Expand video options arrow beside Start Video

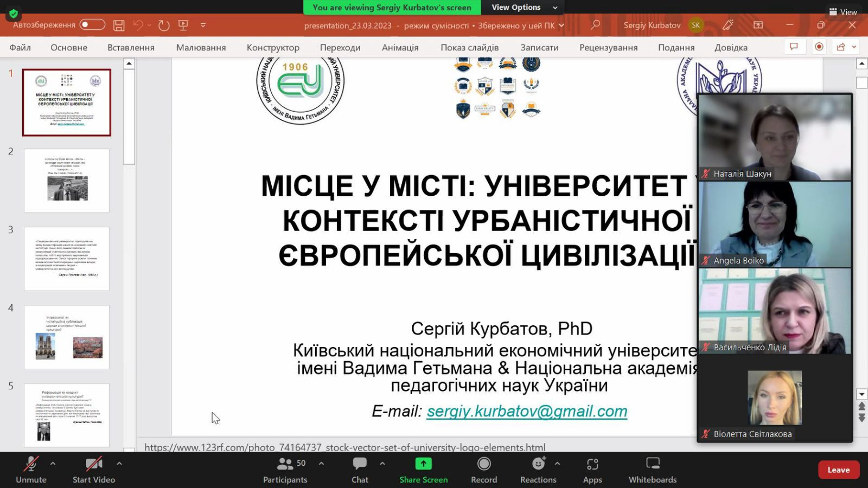click(119, 464)
